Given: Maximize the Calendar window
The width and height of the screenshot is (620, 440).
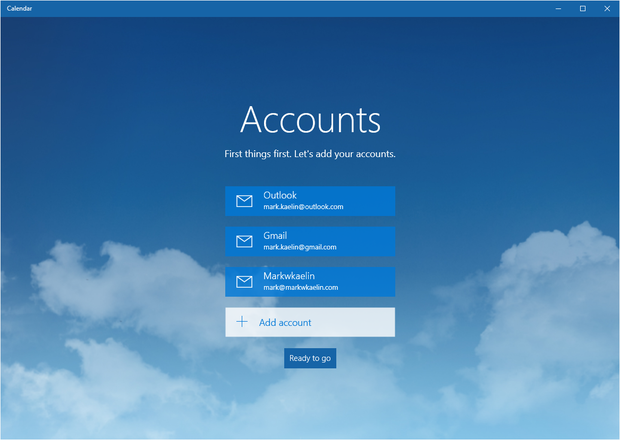Looking at the screenshot, I should tap(583, 9).
